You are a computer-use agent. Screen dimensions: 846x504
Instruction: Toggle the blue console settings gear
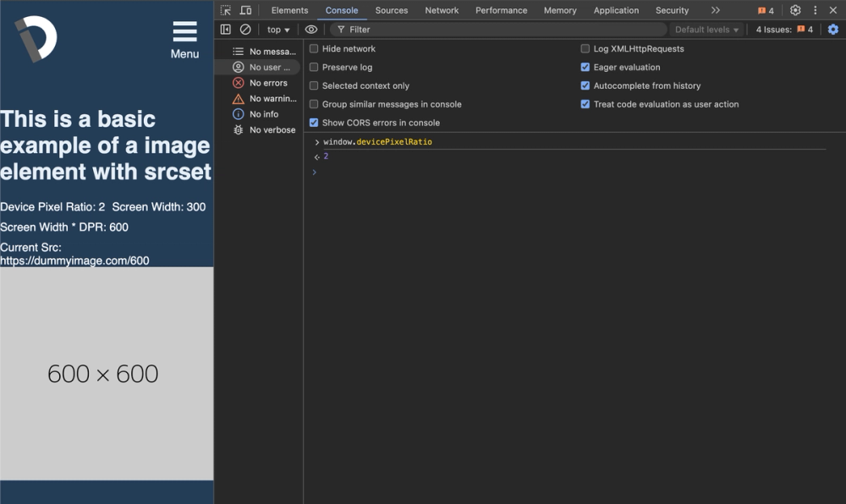pyautogui.click(x=833, y=30)
